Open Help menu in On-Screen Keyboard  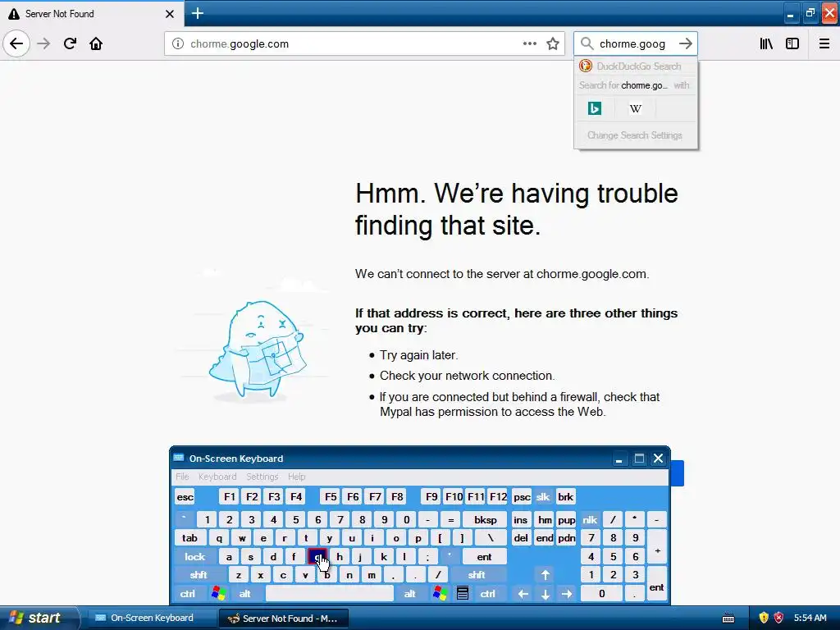click(x=296, y=477)
